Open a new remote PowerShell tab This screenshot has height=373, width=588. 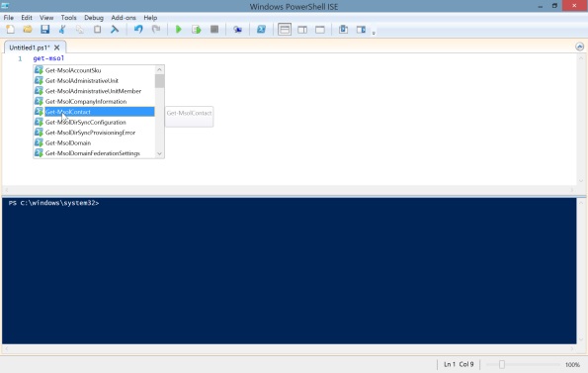[x=237, y=30]
